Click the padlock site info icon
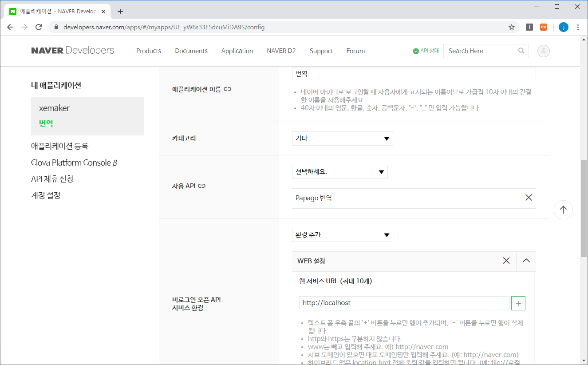The image size is (588, 365). 56,27
